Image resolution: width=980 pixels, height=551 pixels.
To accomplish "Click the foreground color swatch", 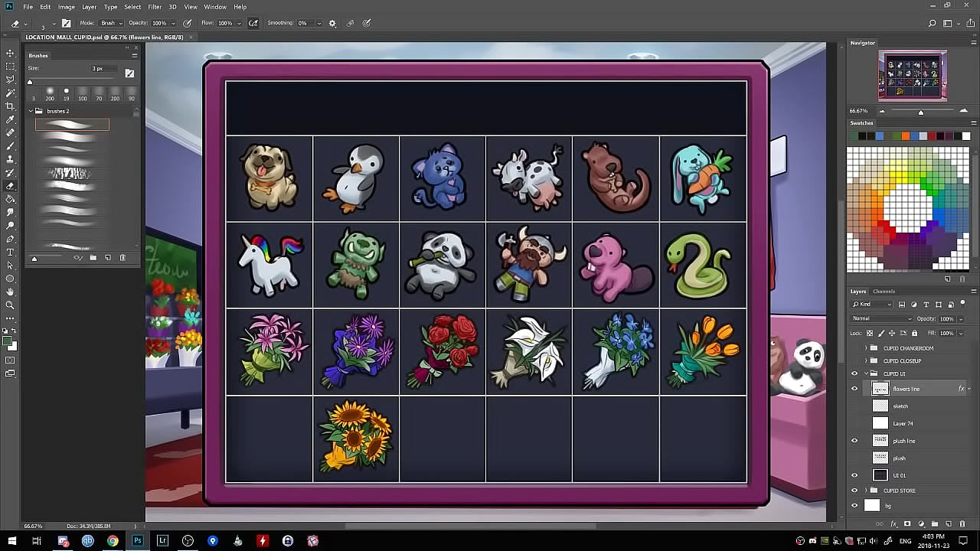I will coord(7,341).
